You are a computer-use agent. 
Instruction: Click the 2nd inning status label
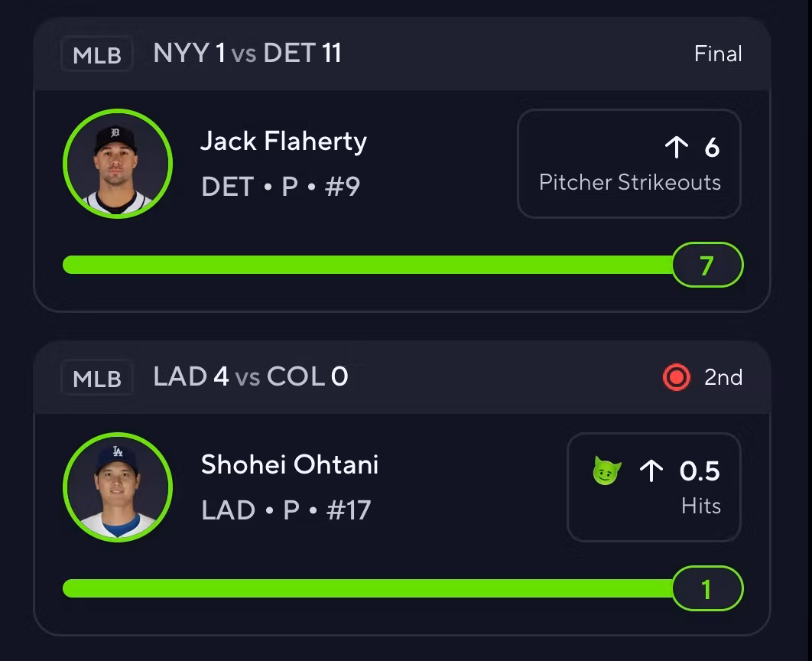[723, 377]
